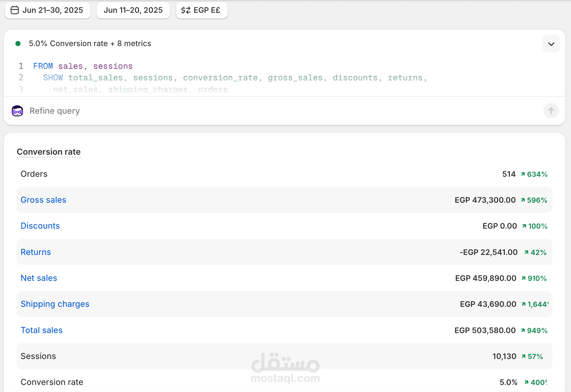This screenshot has height=392, width=571.
Task: Click the 5.0% conversion rate value
Action: 509,382
